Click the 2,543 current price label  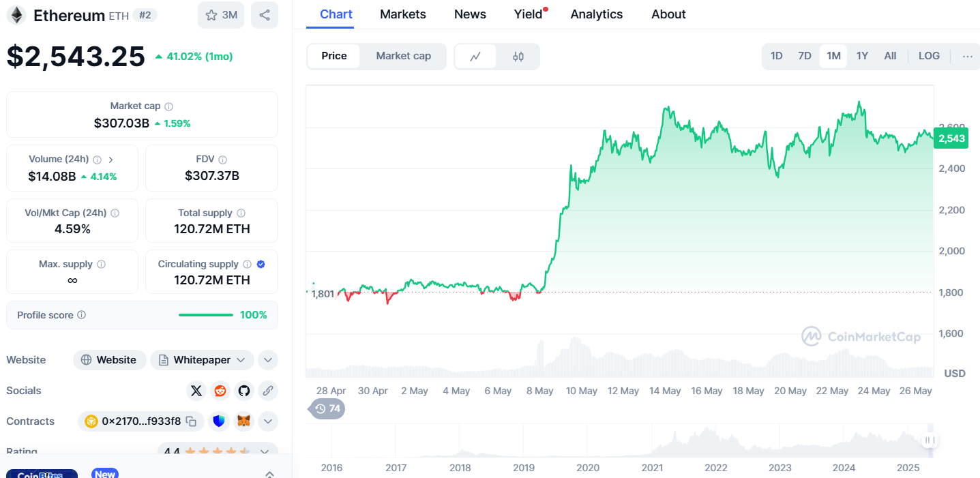coord(951,138)
